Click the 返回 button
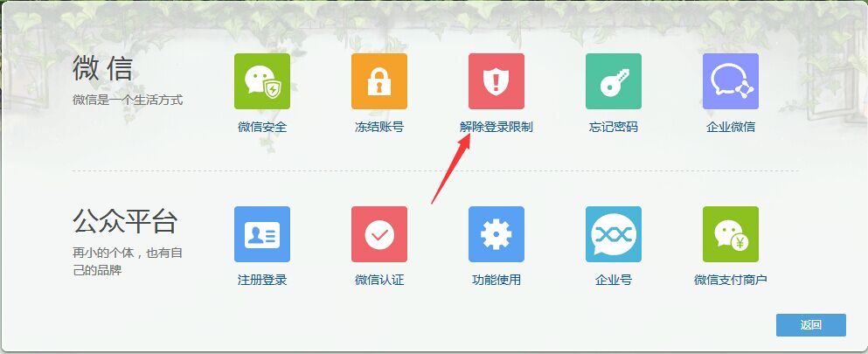The height and width of the screenshot is (354, 868). 811,325
